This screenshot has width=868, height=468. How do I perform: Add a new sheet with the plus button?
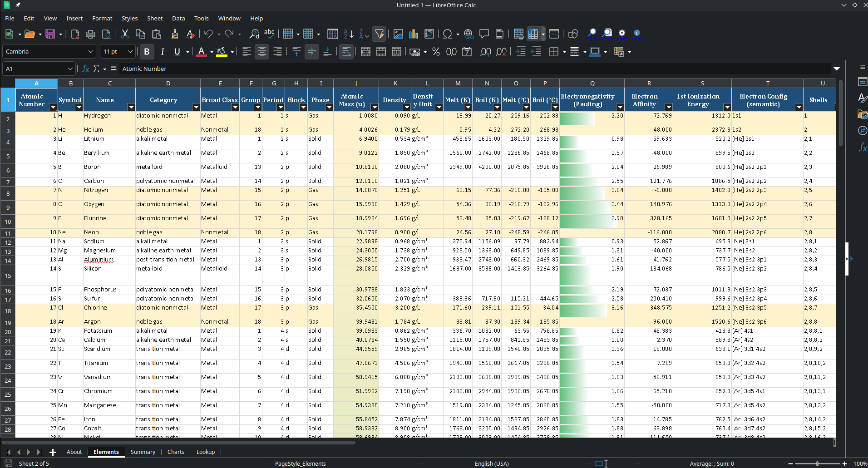[x=53, y=452]
